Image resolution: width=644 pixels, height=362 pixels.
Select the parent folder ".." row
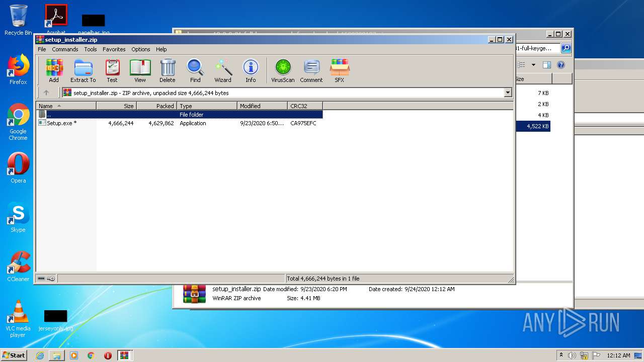180,115
